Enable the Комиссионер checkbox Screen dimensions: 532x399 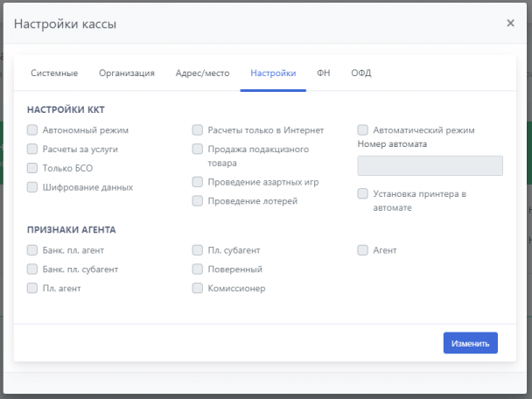click(x=198, y=288)
